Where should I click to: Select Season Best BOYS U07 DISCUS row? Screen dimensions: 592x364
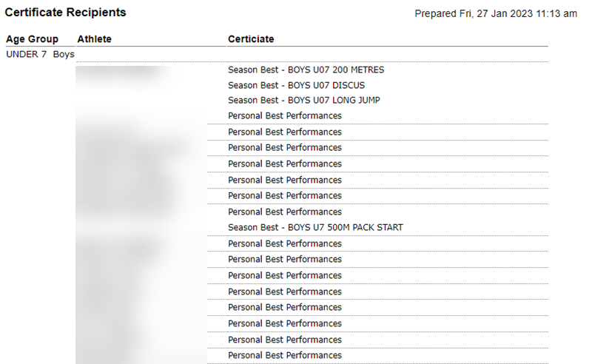coord(296,85)
